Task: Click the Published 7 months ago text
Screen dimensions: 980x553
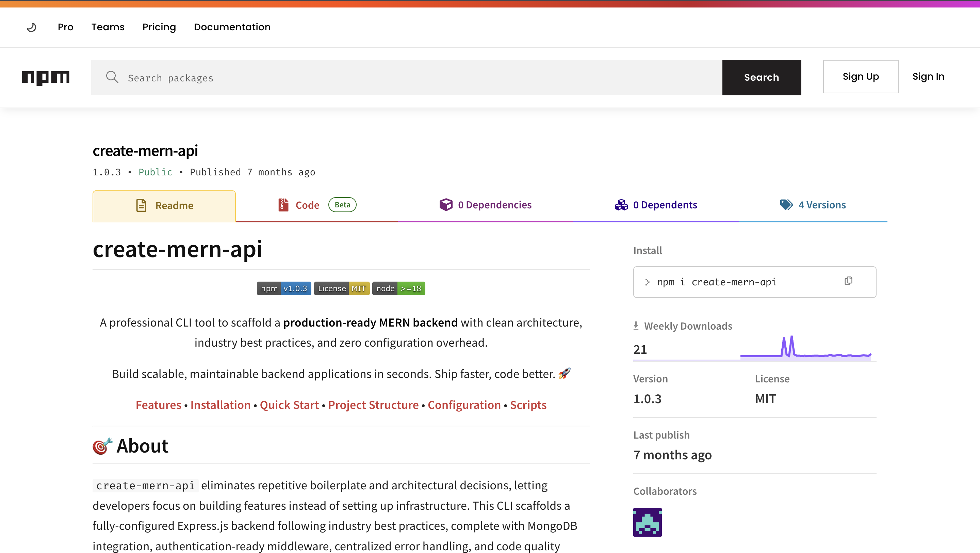Action: coord(252,172)
